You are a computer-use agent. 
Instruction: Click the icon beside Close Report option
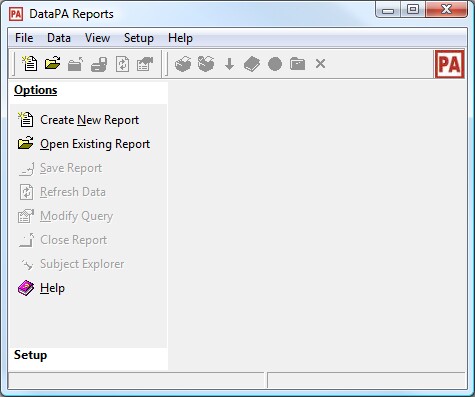[26, 240]
